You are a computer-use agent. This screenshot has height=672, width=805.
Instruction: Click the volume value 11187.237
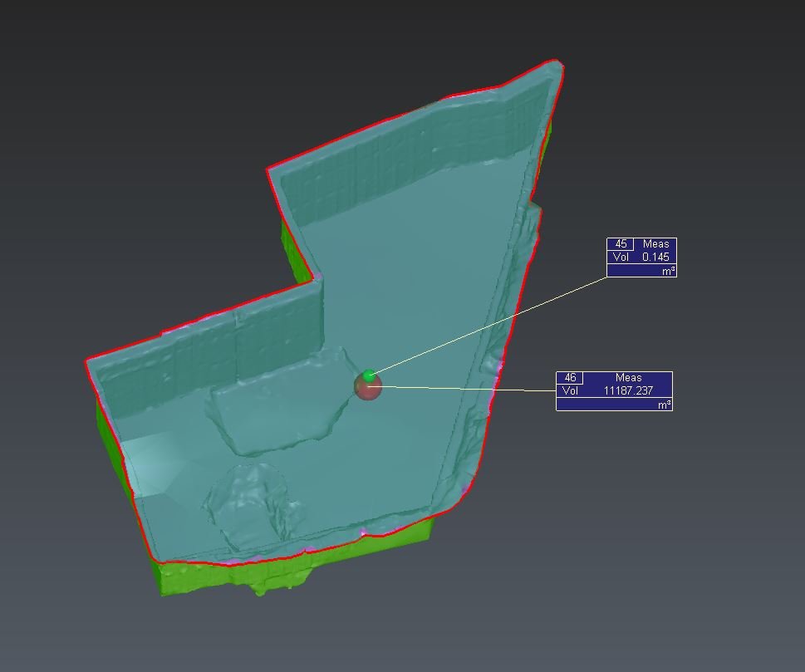pyautogui.click(x=628, y=390)
